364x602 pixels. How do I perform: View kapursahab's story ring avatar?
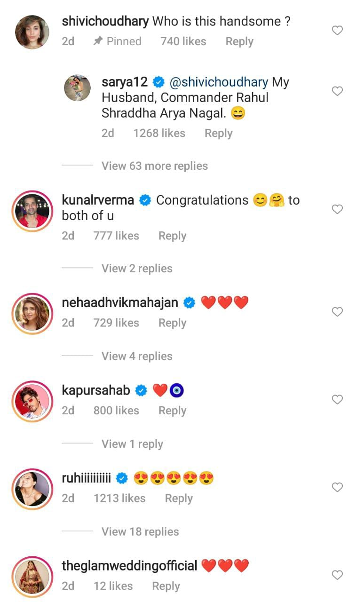(32, 401)
